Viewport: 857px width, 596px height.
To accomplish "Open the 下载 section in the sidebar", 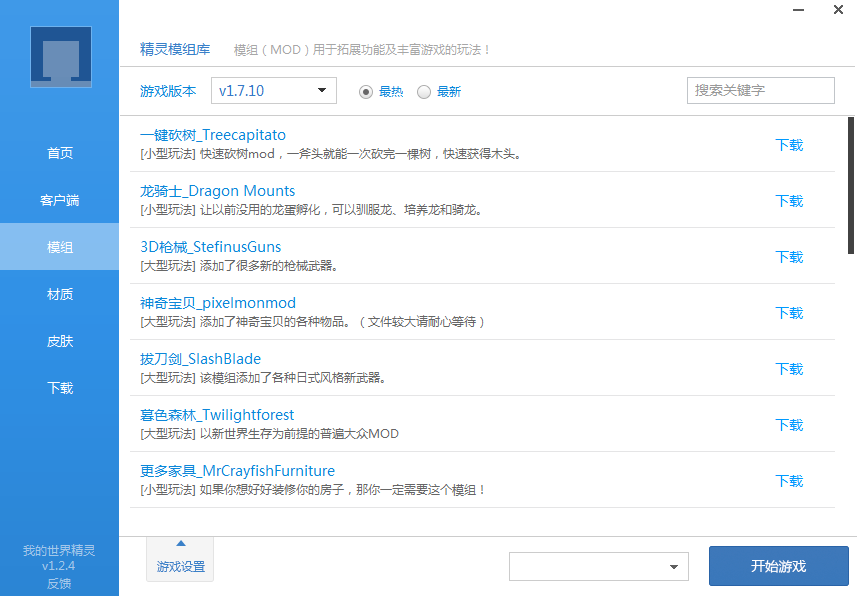I will point(60,388).
